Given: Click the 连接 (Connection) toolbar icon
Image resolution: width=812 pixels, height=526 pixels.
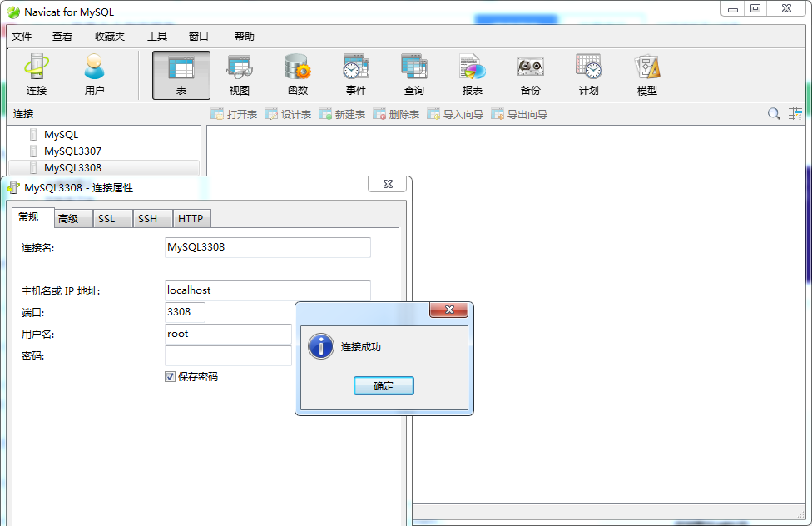Looking at the screenshot, I should [37, 76].
